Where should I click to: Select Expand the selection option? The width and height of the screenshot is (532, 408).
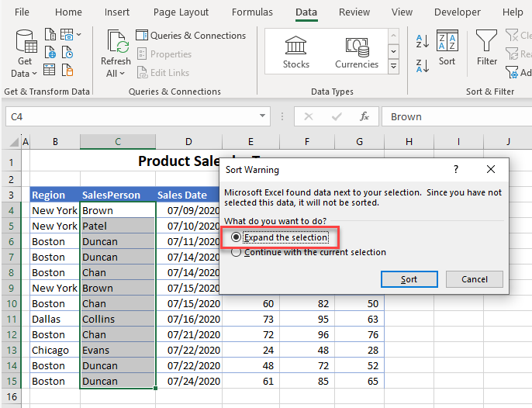point(236,237)
